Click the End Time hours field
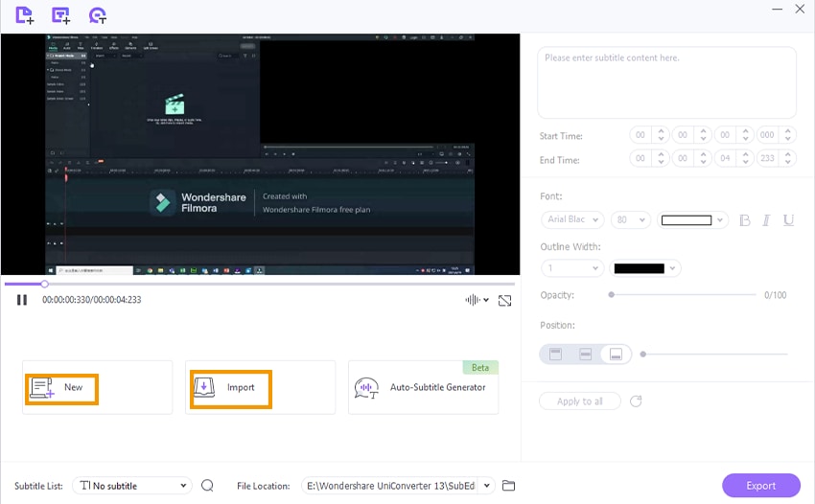Screen dimensions: 815x504 coord(640,158)
